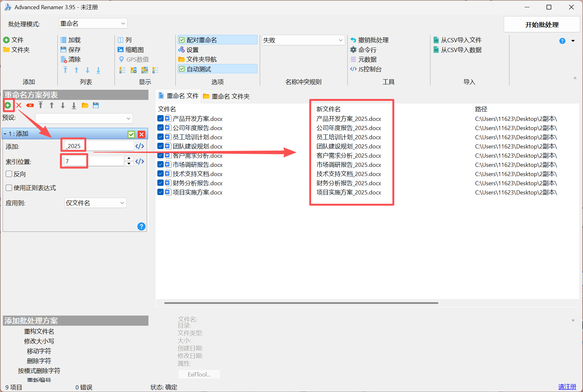
Task: Move item to bottom with blue arrow
Action: (x=98, y=70)
